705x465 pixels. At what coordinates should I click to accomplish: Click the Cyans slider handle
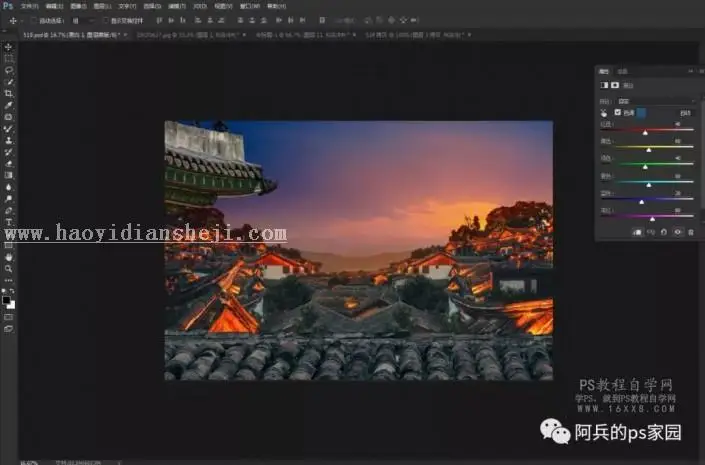(x=649, y=184)
